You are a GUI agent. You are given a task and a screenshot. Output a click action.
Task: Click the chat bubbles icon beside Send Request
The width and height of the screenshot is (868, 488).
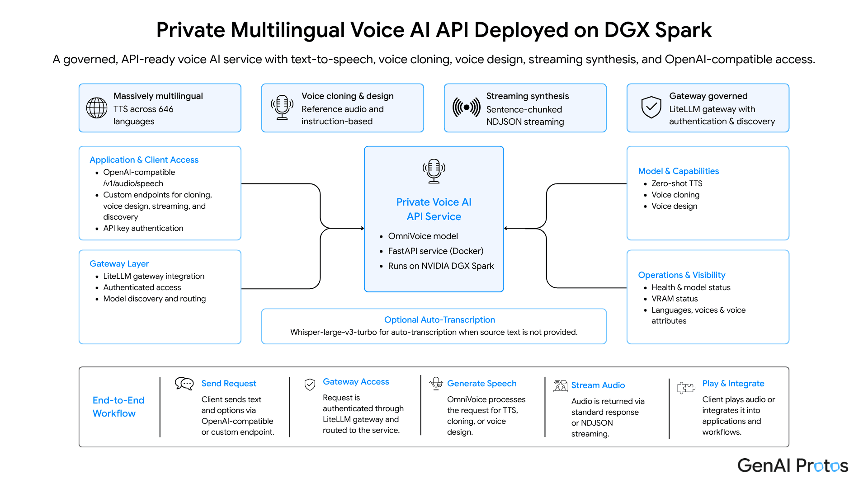[184, 384]
